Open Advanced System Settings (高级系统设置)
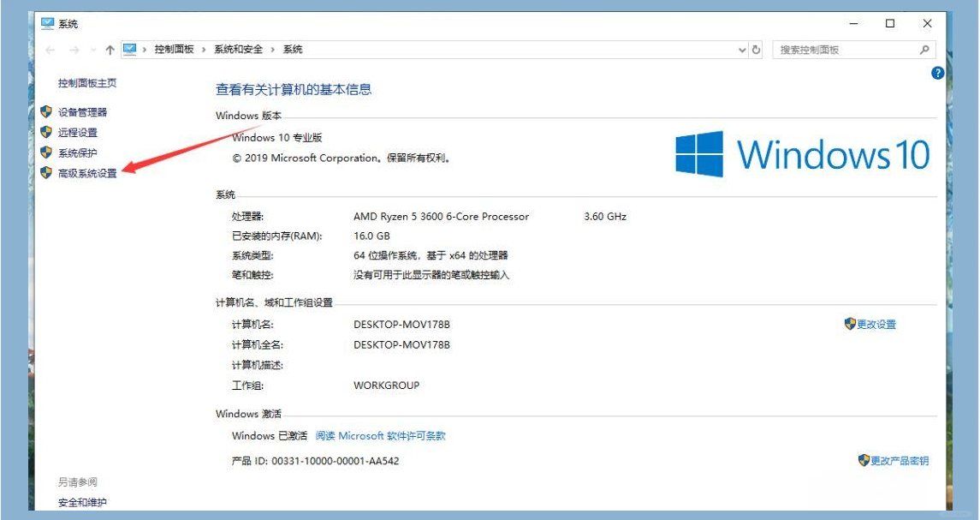980x520 pixels. 87,173
